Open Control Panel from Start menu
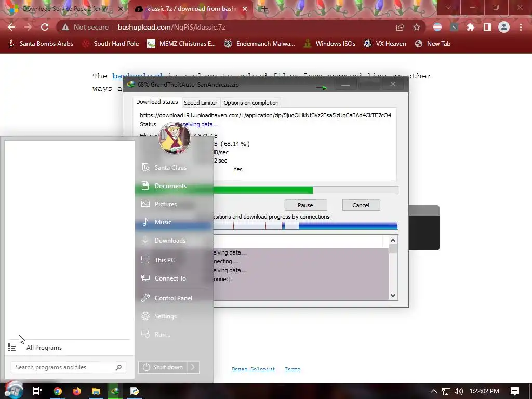This screenshot has width=532, height=399. coord(174,298)
